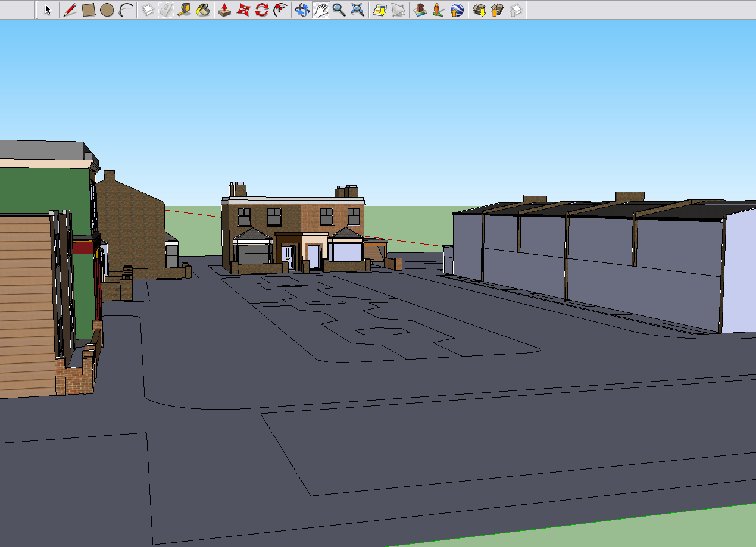
Task: Click Zoom Extents icon
Action: click(357, 10)
